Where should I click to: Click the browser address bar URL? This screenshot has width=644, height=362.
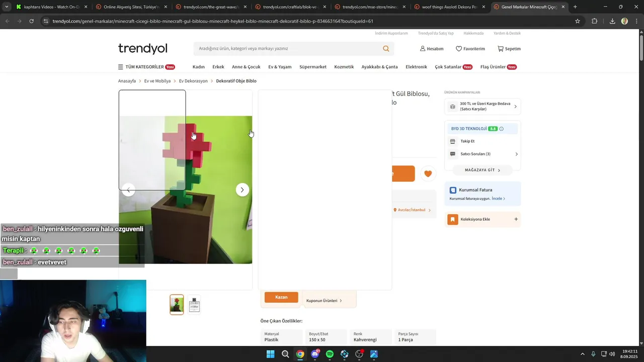pos(213,21)
